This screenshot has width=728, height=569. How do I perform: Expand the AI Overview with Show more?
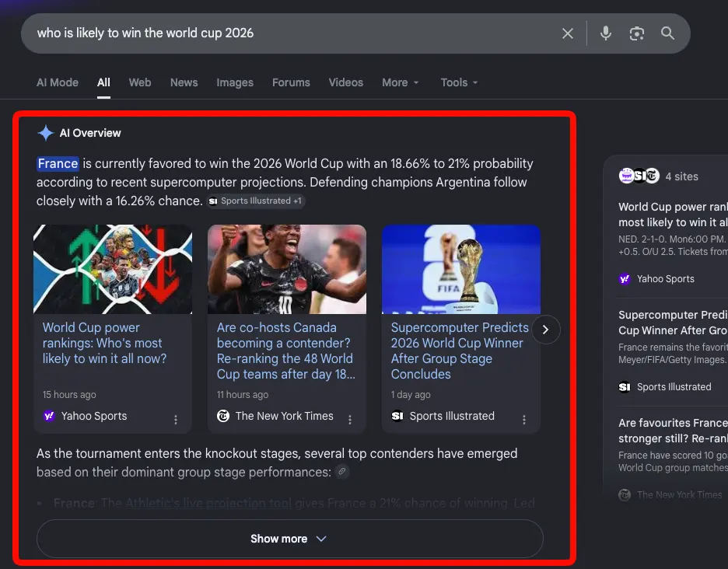[x=289, y=539]
